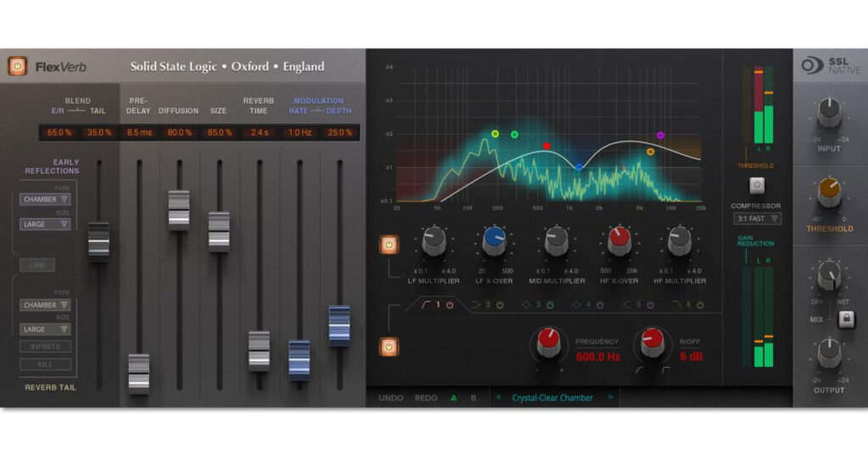This screenshot has width=868, height=456.
Task: Select EQ band 1 high-pass tab
Action: [438, 305]
